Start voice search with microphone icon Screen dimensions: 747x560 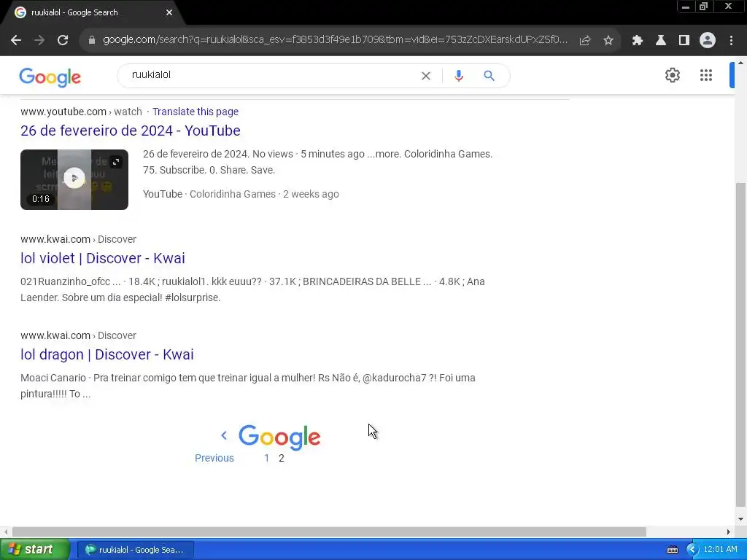tap(459, 76)
